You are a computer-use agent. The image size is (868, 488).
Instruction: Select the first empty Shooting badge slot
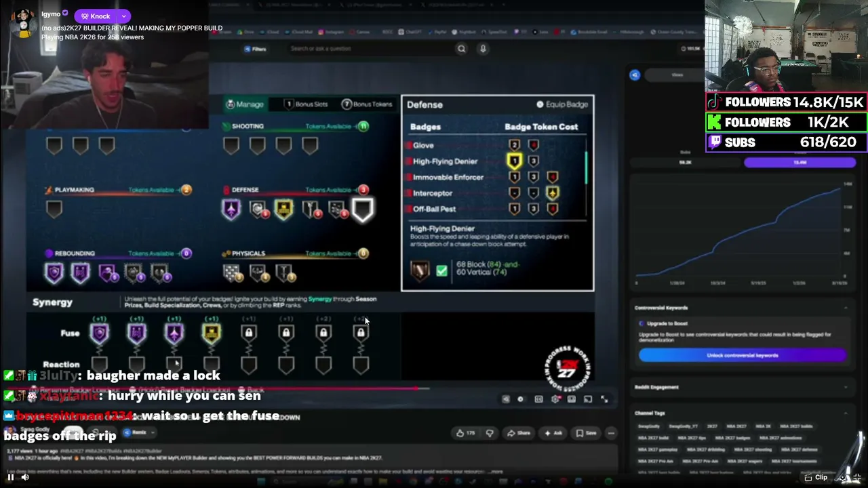click(x=231, y=146)
